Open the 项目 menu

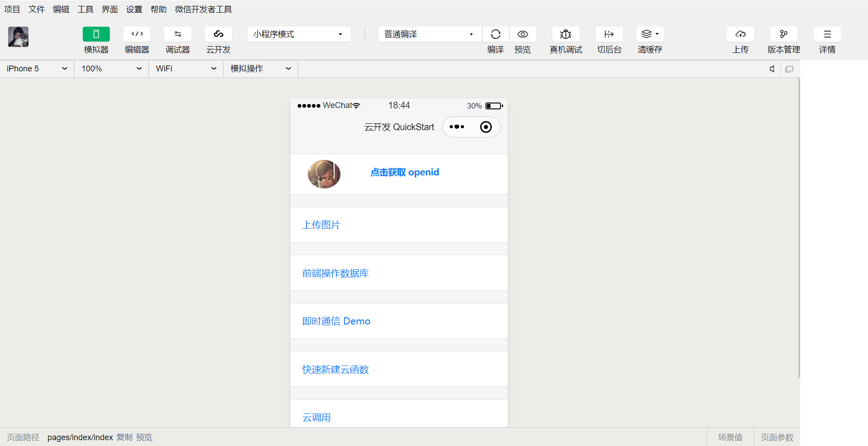pyautogui.click(x=12, y=9)
